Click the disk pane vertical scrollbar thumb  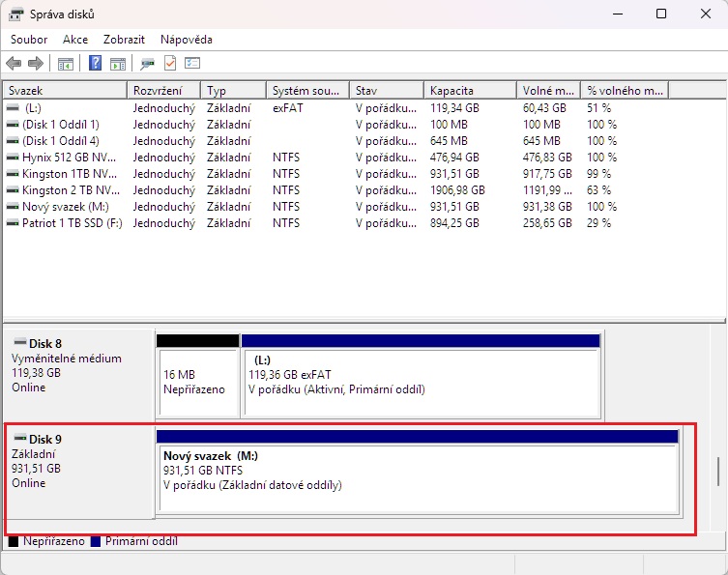point(718,472)
